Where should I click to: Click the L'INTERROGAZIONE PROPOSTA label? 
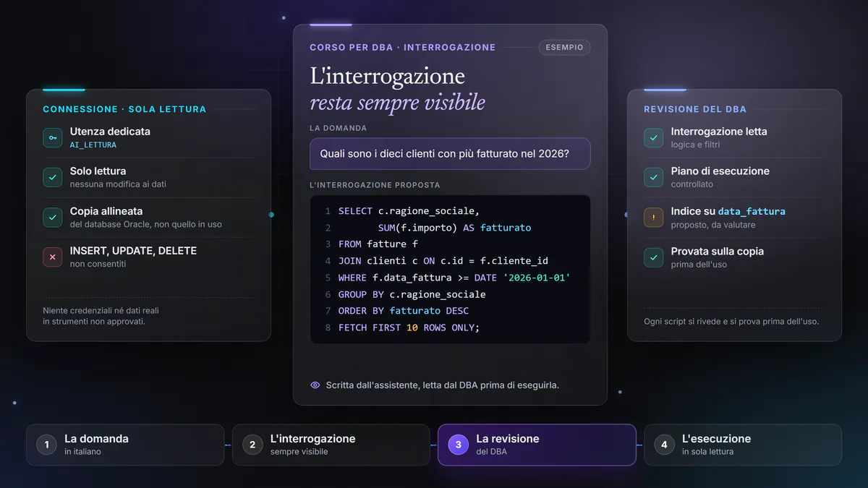click(375, 185)
